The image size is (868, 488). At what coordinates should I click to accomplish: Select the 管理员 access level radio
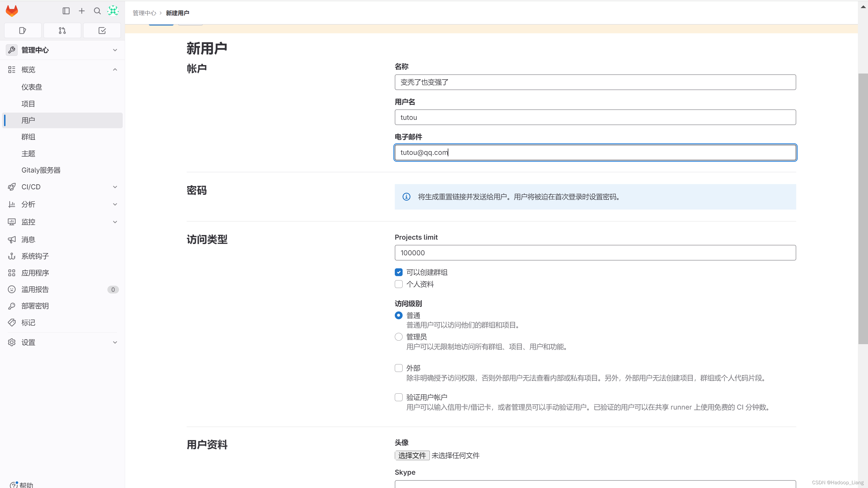(x=399, y=337)
